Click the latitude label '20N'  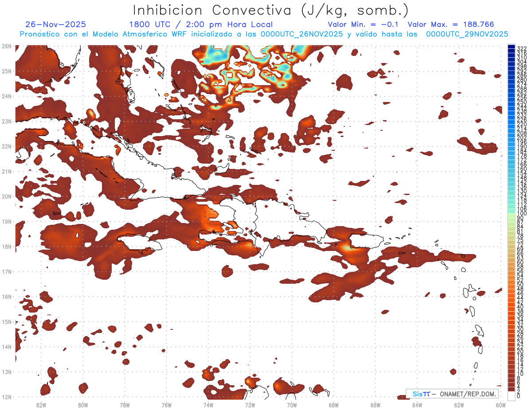[7, 196]
